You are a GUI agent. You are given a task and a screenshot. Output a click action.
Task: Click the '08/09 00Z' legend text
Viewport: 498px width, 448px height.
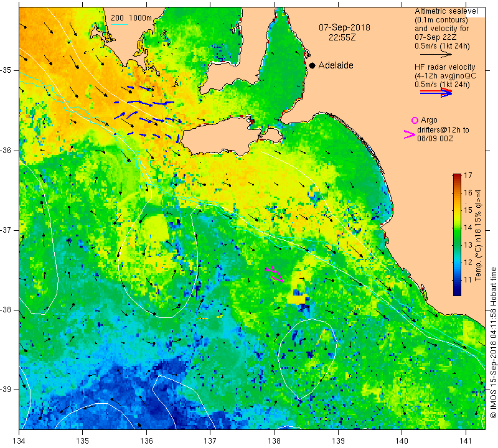(x=435, y=139)
